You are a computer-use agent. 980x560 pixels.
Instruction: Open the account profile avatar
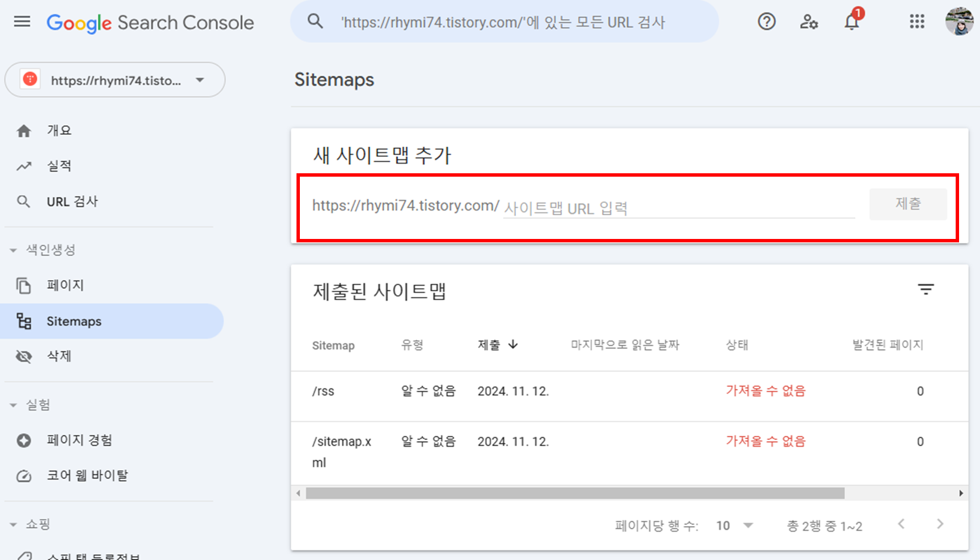click(959, 22)
